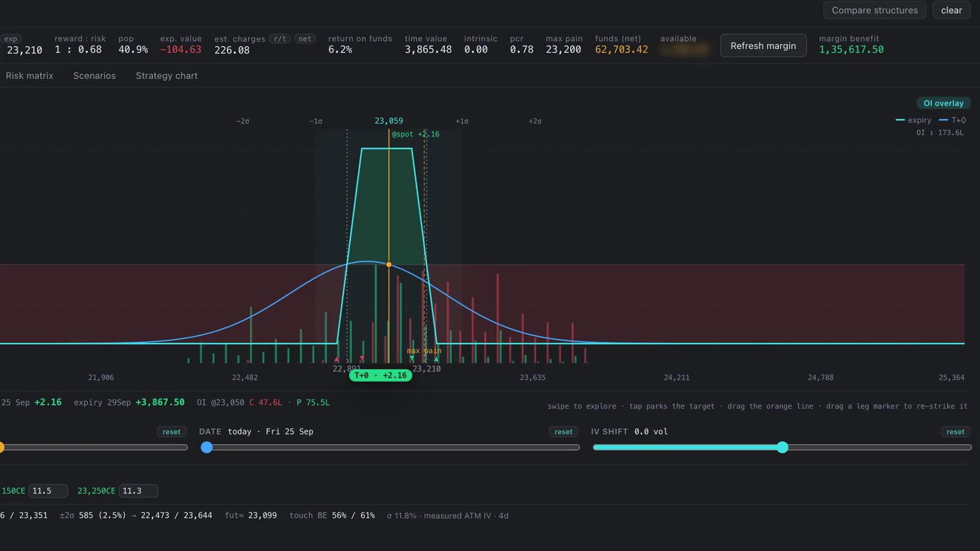The height and width of the screenshot is (551, 980).
Task: Click the σ 11.8% measured ATM IV note
Action: click(448, 516)
